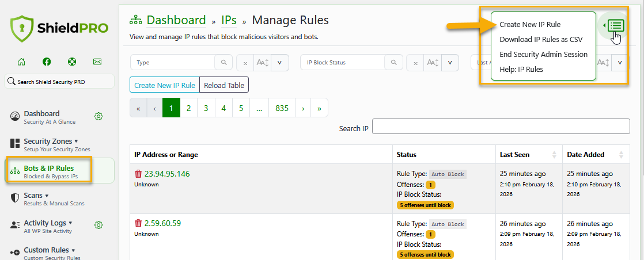The image size is (644, 260).
Task: Click the Auto Block rule type for 23.94.95.146
Action: click(448, 174)
